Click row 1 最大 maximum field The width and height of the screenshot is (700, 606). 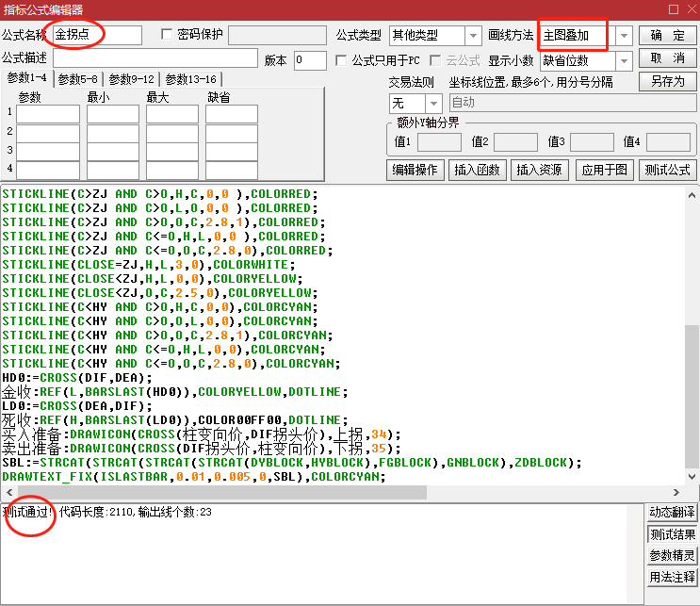point(172,114)
